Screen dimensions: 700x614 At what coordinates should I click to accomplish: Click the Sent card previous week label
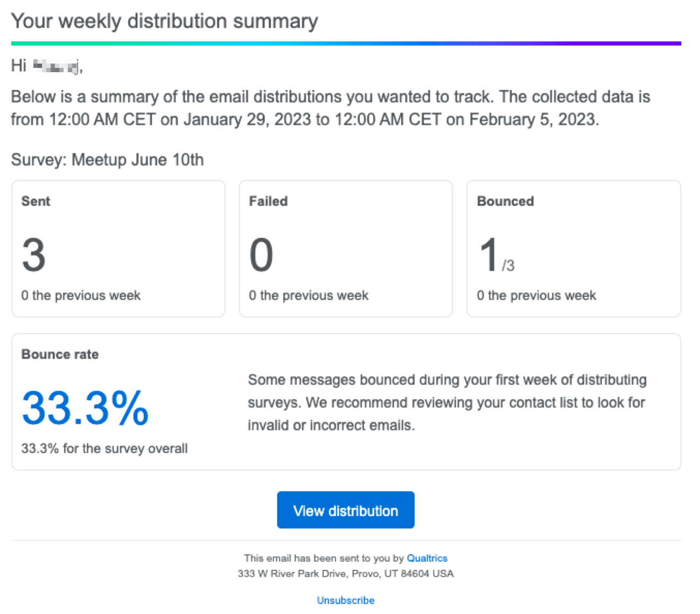click(x=81, y=295)
